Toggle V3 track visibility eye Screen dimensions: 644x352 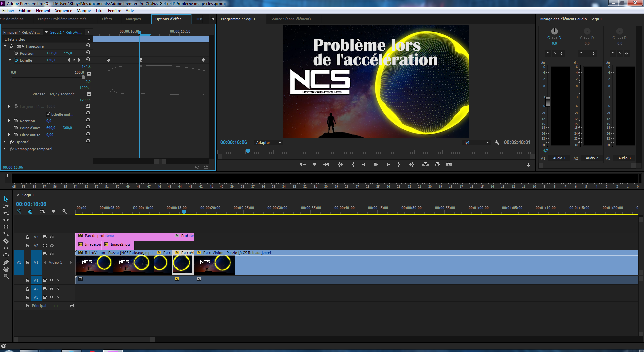click(52, 237)
